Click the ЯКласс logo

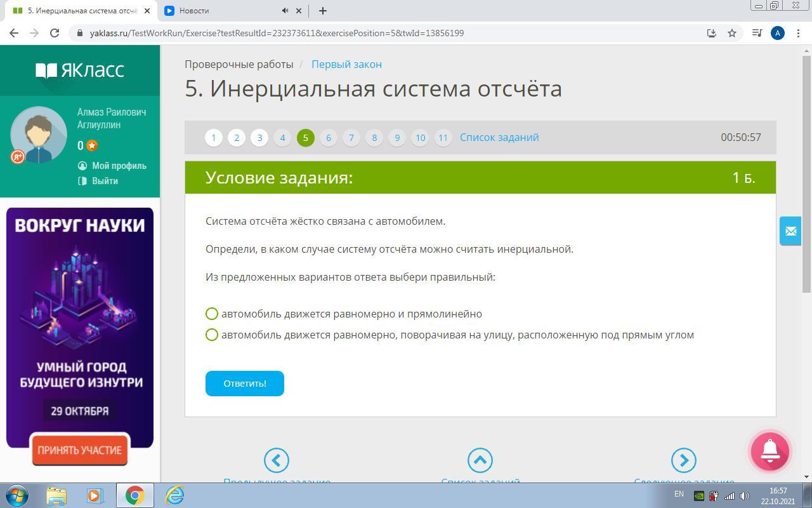click(x=80, y=70)
